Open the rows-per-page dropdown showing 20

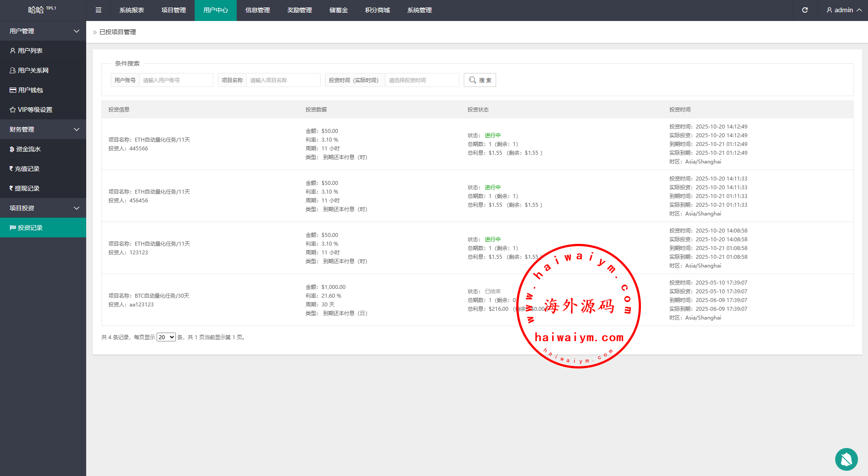(166, 337)
